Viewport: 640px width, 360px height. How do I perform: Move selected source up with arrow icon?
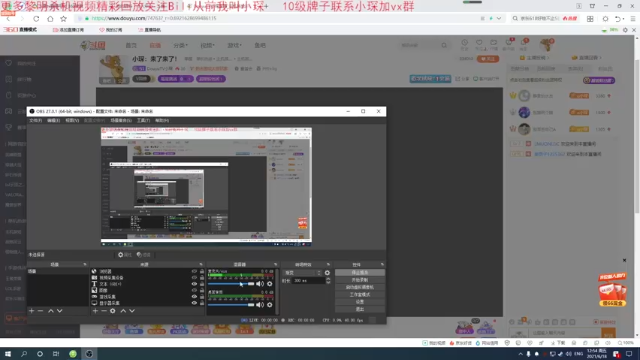pos(123,311)
